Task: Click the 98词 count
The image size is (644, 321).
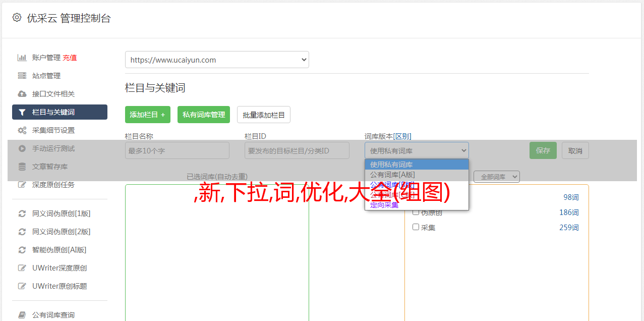Action: [x=571, y=197]
